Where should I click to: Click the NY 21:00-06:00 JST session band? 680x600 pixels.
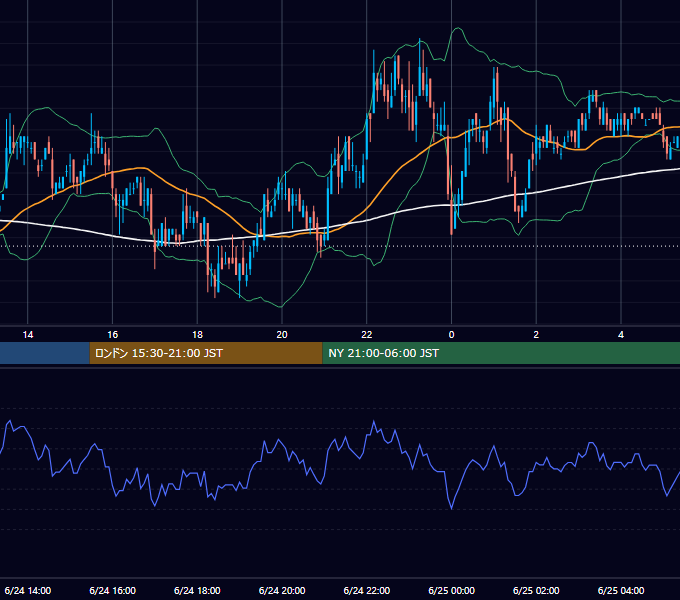click(x=501, y=353)
